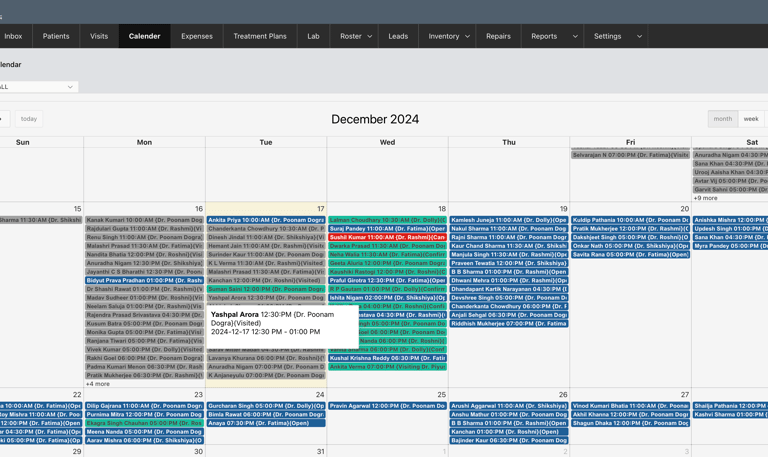Open Pratik Mukherjee 06:30 PM Monday appointment
This screenshot has width=768, height=457.
coord(144,376)
